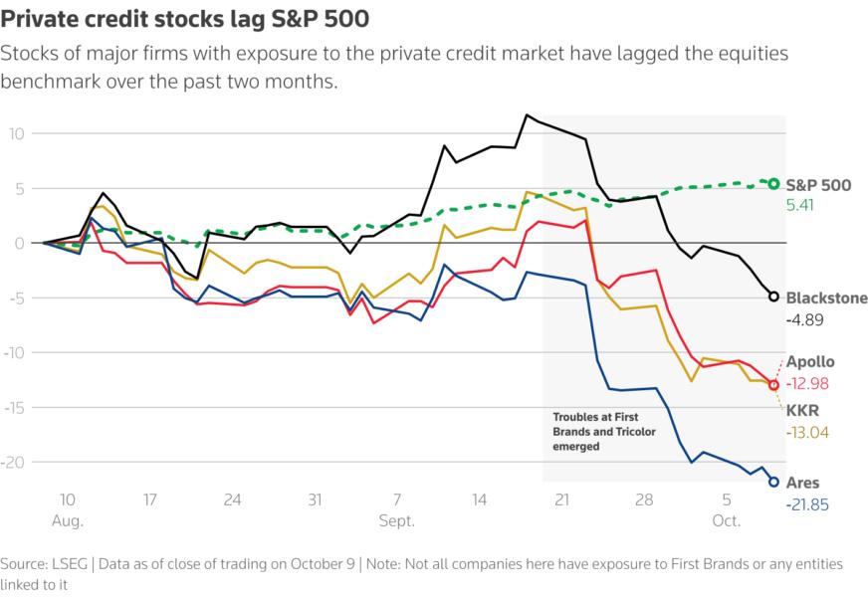
Task: Click the S&P 500 green endpoint marker
Action: pos(773,183)
